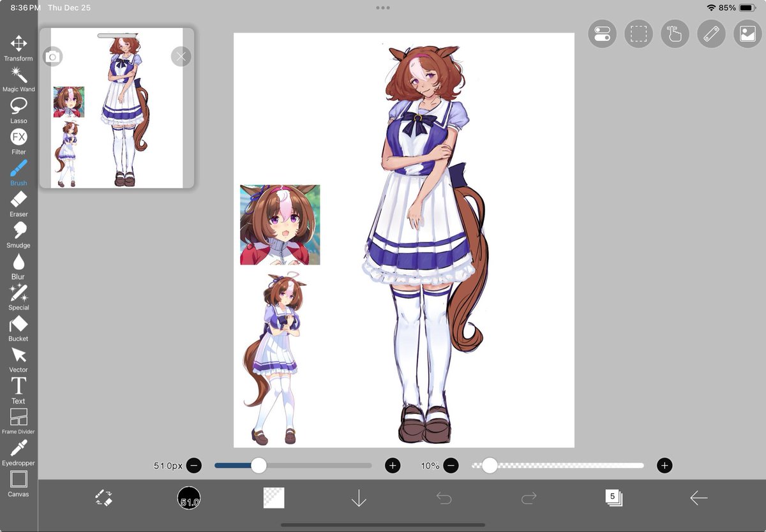Tap the down arrow to hide toolbar

(x=359, y=498)
